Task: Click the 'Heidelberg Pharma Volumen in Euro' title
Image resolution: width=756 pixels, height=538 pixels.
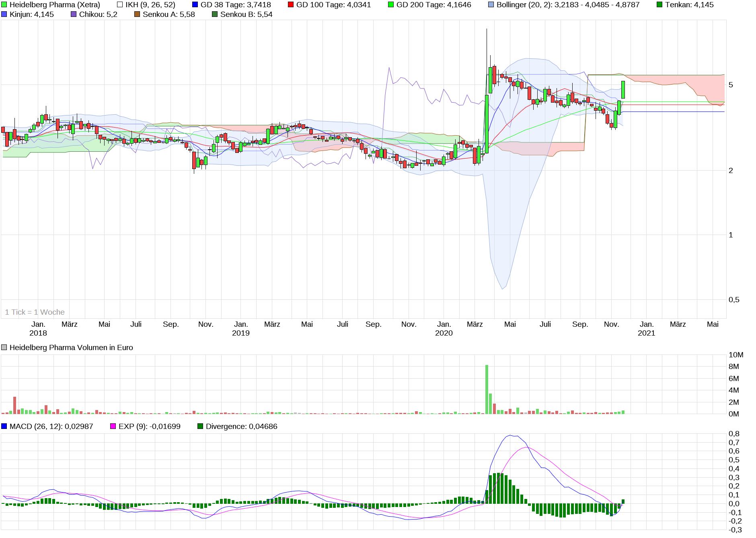Action: click(71, 347)
